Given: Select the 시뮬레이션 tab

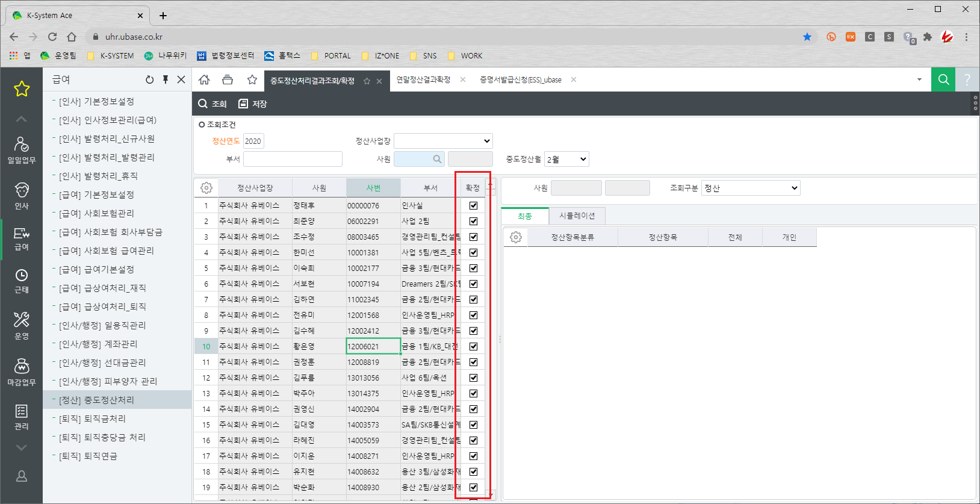Looking at the screenshot, I should [x=577, y=216].
